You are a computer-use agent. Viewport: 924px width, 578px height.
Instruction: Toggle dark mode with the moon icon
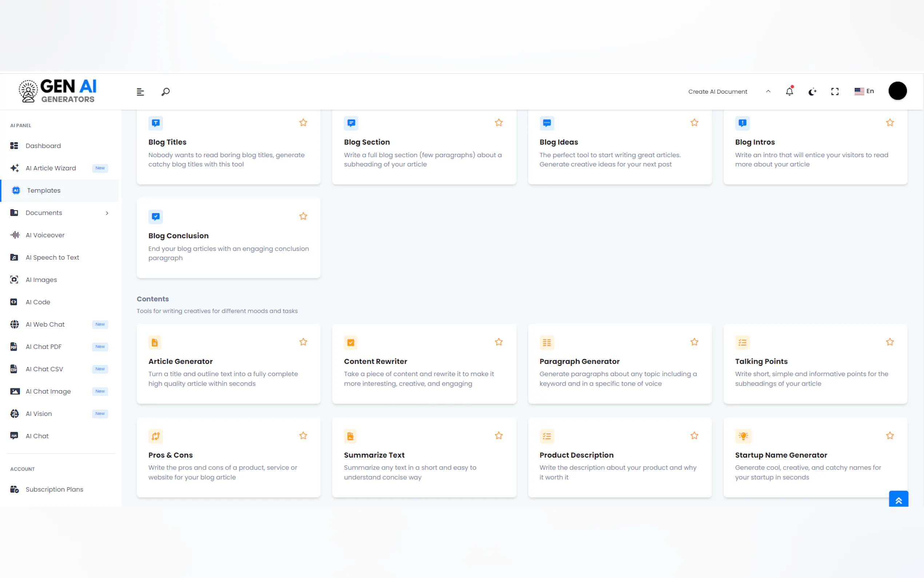812,91
